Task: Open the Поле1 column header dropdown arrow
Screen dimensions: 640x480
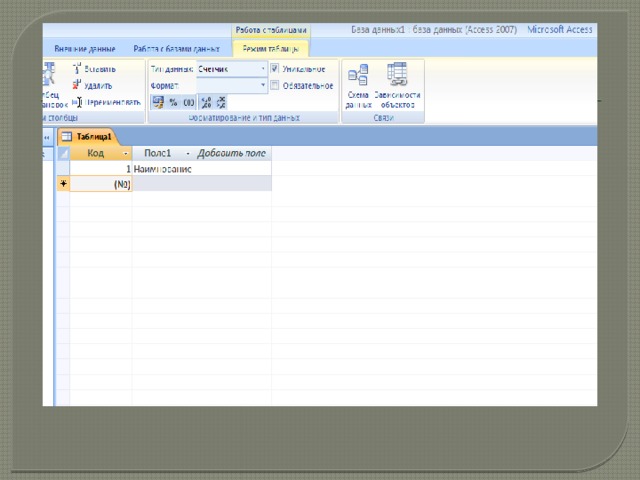Action: point(188,154)
